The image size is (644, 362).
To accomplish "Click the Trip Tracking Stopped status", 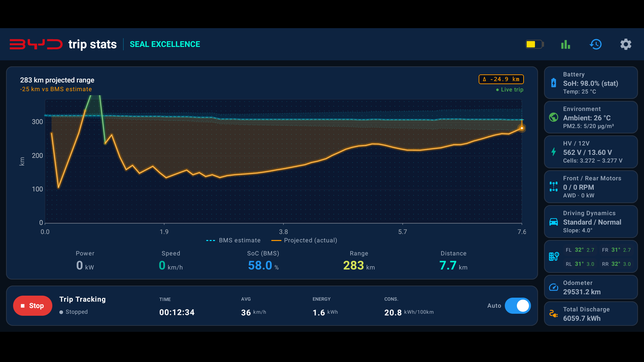I will point(73,312).
